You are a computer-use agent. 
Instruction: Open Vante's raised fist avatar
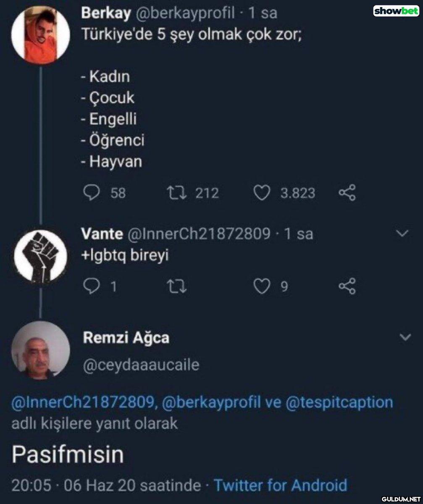(x=40, y=255)
